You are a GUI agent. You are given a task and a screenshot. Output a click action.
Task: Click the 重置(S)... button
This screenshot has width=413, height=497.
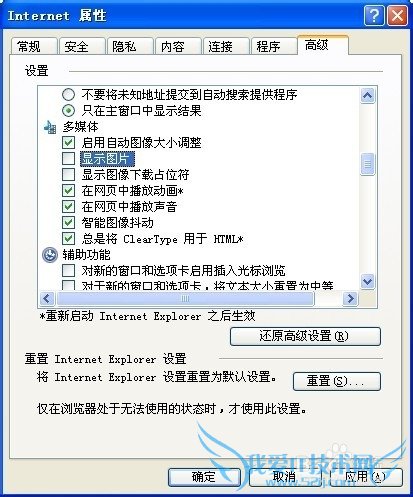pos(337,381)
